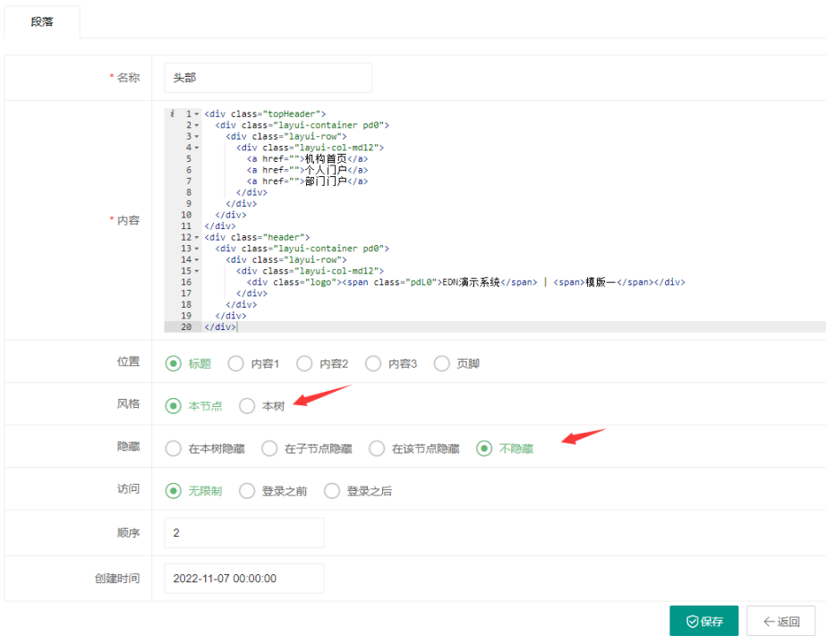This screenshot has width=826, height=644.
Task: Select the 登录之后 access option
Action: pos(332,491)
